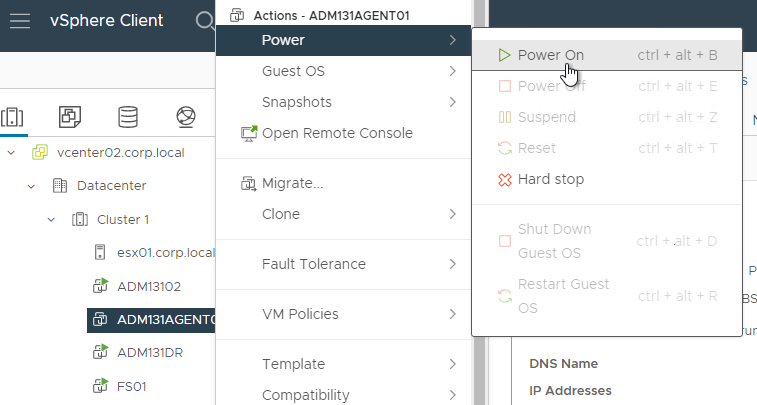This screenshot has height=405, width=757.
Task: Expand the Guest OS submenu arrow
Action: 452,71
